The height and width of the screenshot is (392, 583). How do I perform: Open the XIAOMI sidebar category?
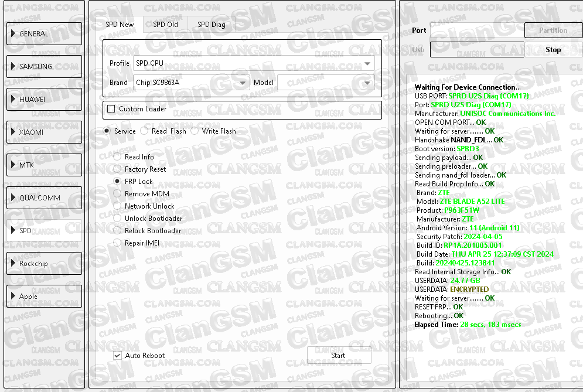pyautogui.click(x=44, y=132)
